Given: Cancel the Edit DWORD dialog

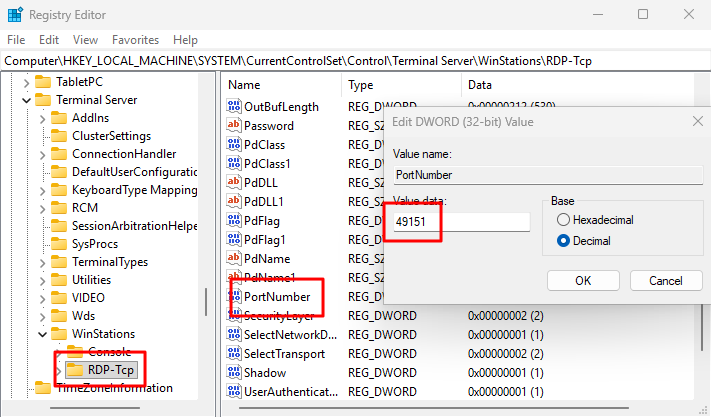Looking at the screenshot, I should [661, 281].
